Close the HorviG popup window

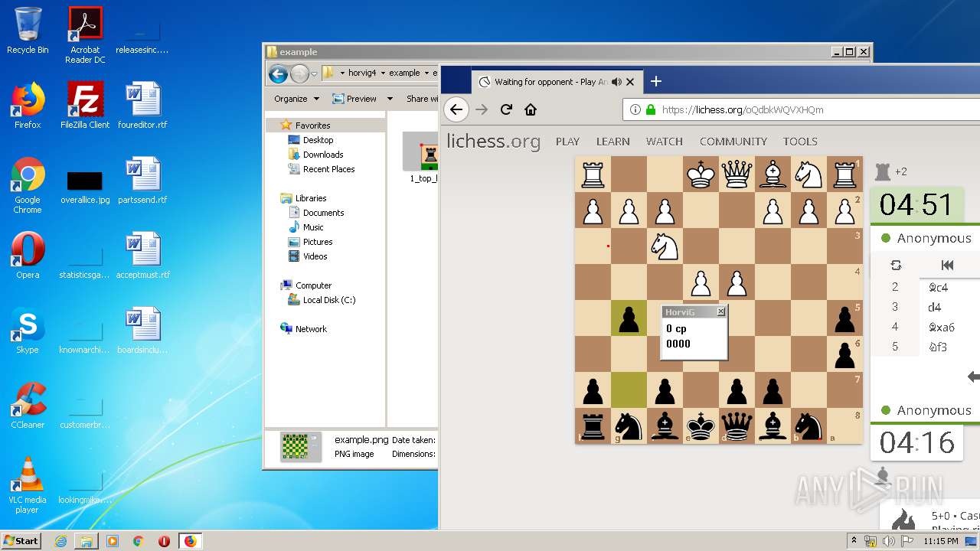pyautogui.click(x=720, y=311)
